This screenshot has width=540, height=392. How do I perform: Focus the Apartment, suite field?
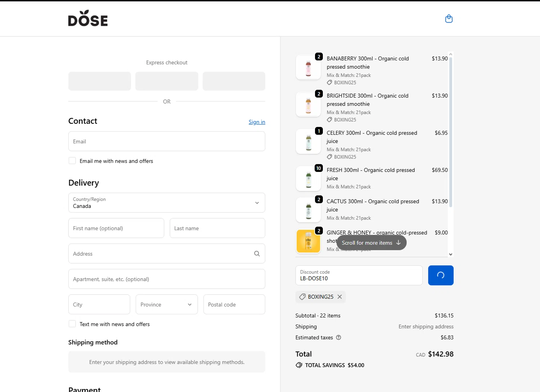click(167, 279)
